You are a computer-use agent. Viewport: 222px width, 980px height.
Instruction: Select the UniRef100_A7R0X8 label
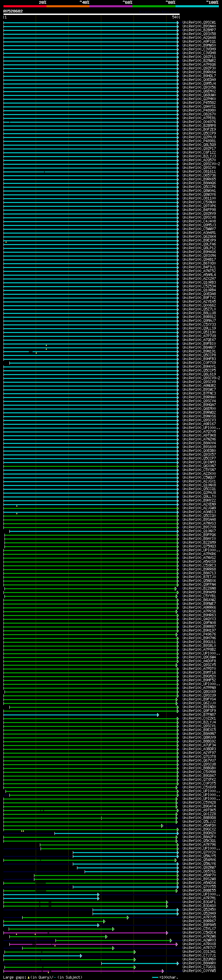point(199,944)
